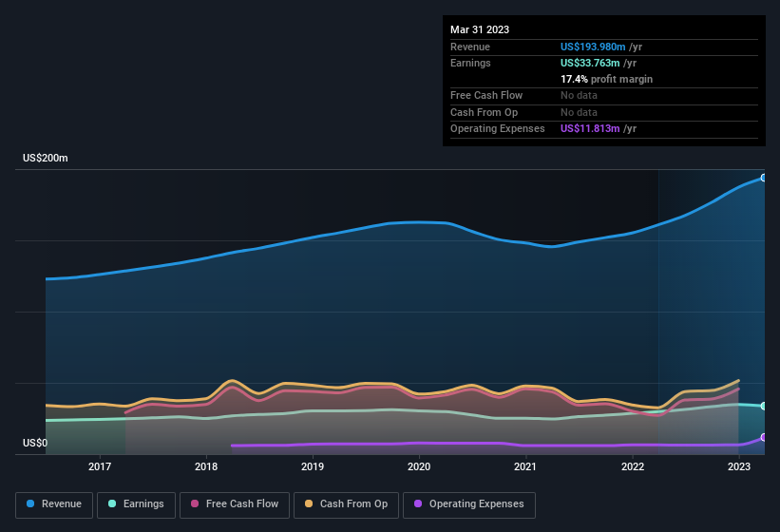
Task: Click the US$193.980m revenue value
Action: 593,47
